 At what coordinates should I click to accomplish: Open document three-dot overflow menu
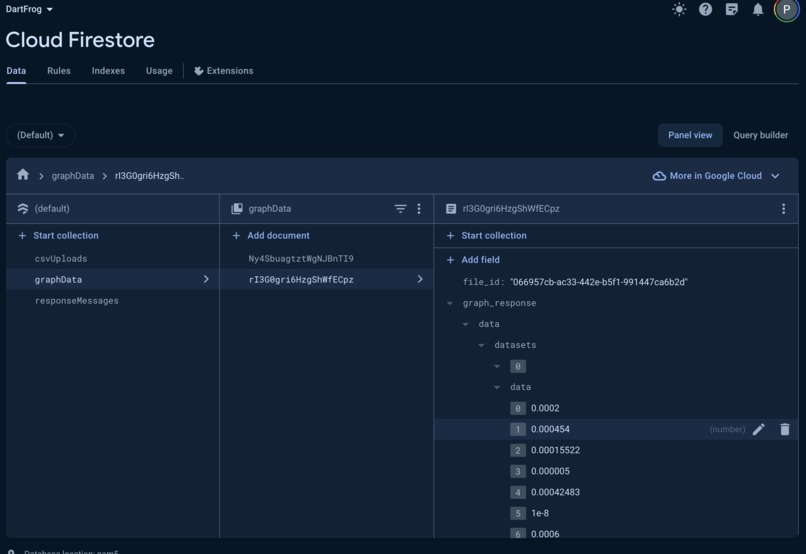point(783,208)
